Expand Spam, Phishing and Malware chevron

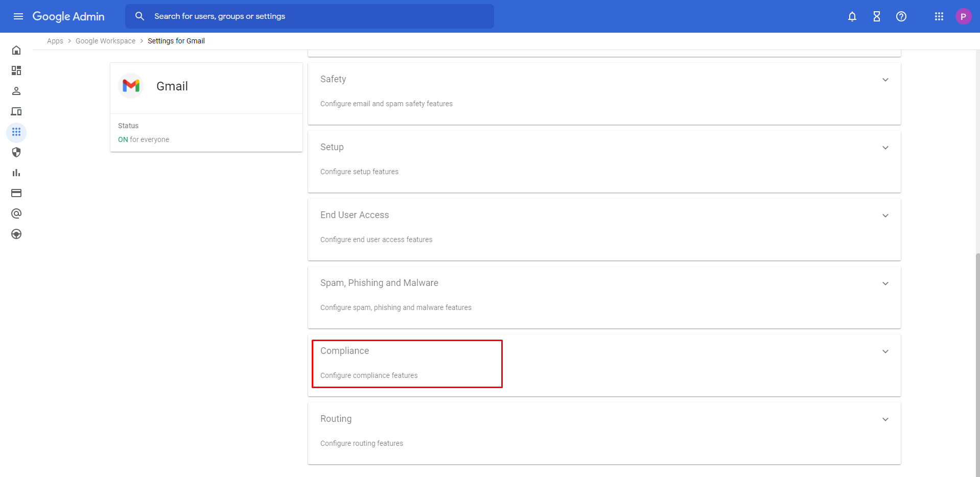(x=885, y=283)
